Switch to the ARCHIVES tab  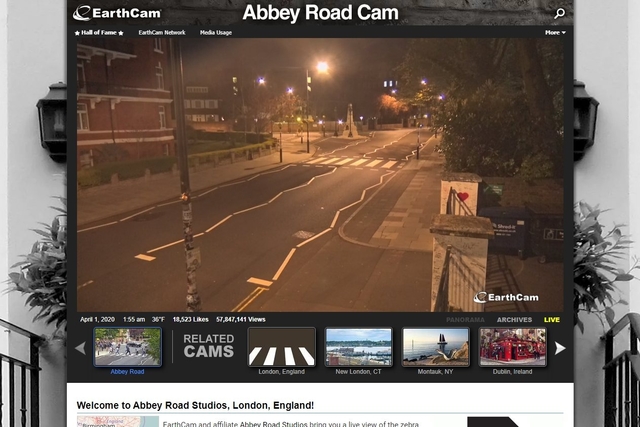[x=514, y=320]
